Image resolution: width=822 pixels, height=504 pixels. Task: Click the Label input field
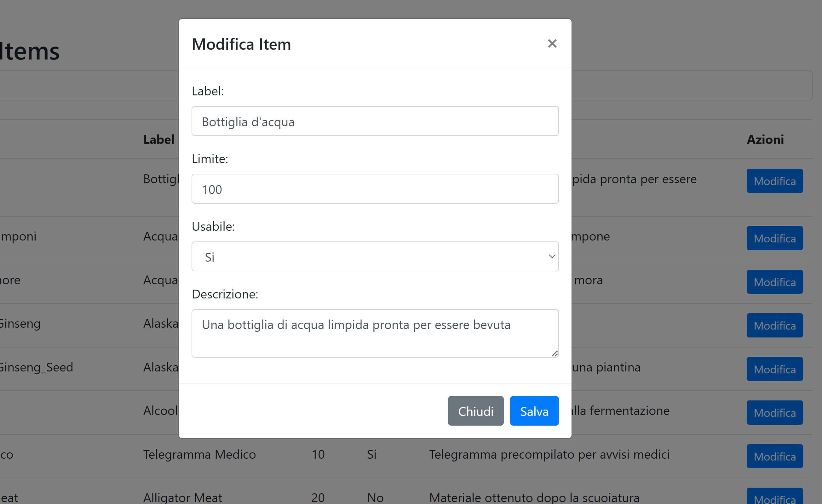(x=375, y=121)
